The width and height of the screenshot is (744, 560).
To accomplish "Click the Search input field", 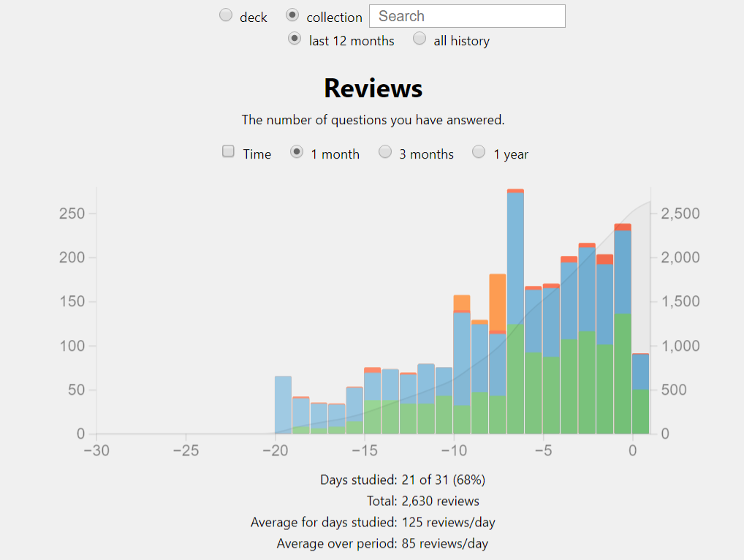I will (x=467, y=16).
